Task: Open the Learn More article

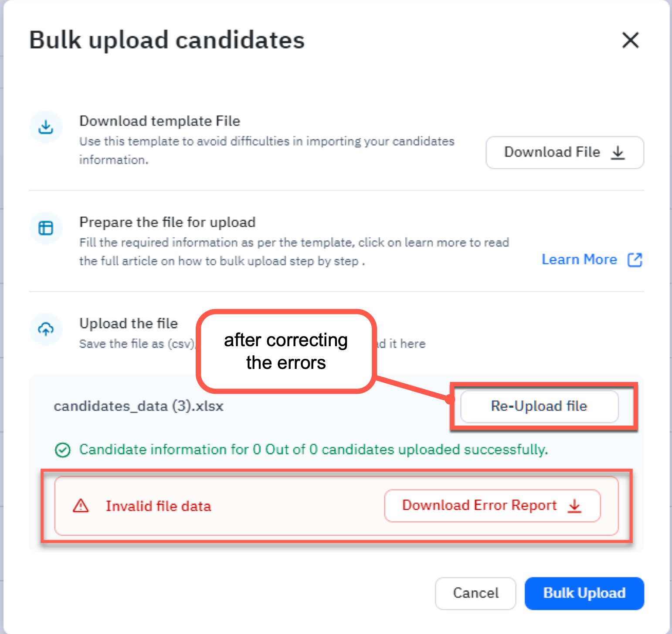Action: 579,259
